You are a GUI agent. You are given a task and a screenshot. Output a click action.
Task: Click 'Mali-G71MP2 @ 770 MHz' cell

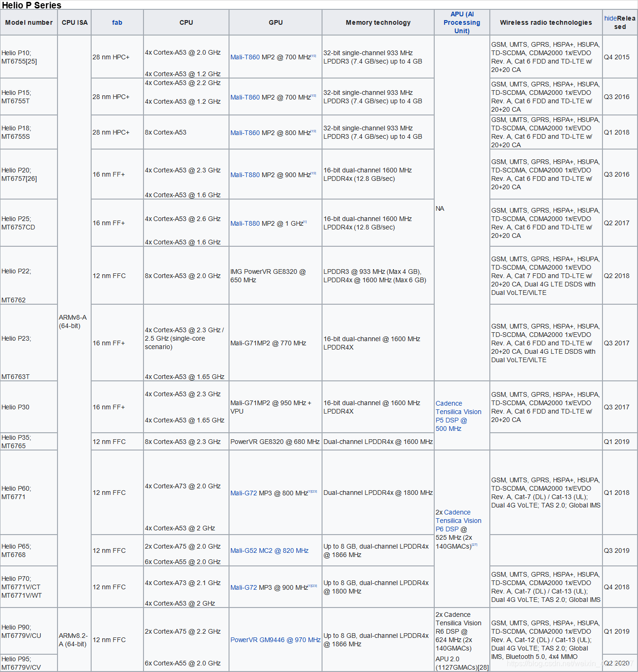tap(275, 343)
